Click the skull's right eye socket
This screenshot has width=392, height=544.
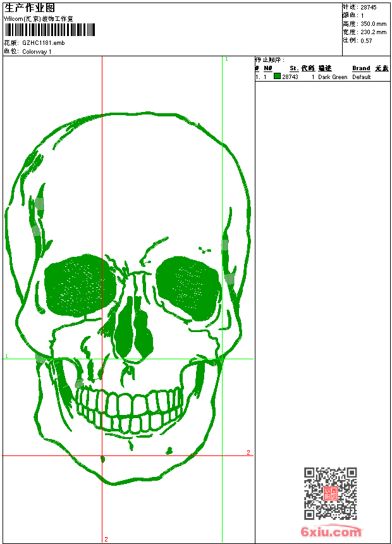pyautogui.click(x=187, y=287)
